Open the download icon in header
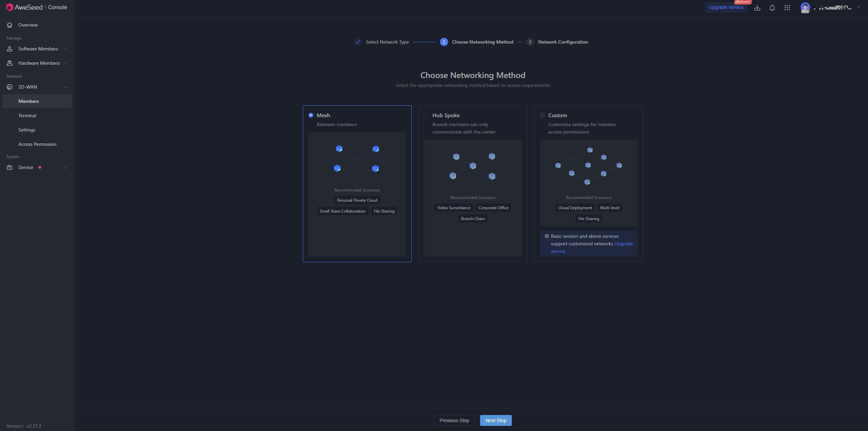 (x=757, y=7)
